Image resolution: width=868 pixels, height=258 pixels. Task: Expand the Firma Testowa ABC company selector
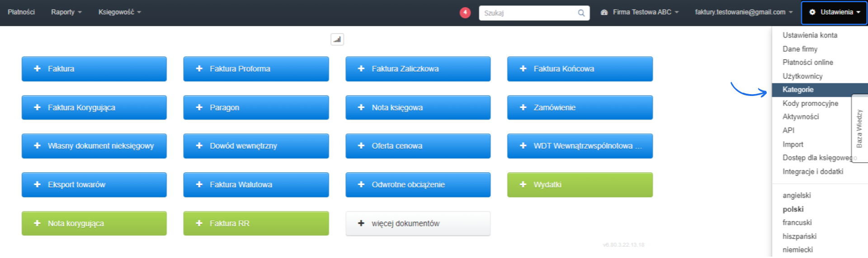[640, 12]
